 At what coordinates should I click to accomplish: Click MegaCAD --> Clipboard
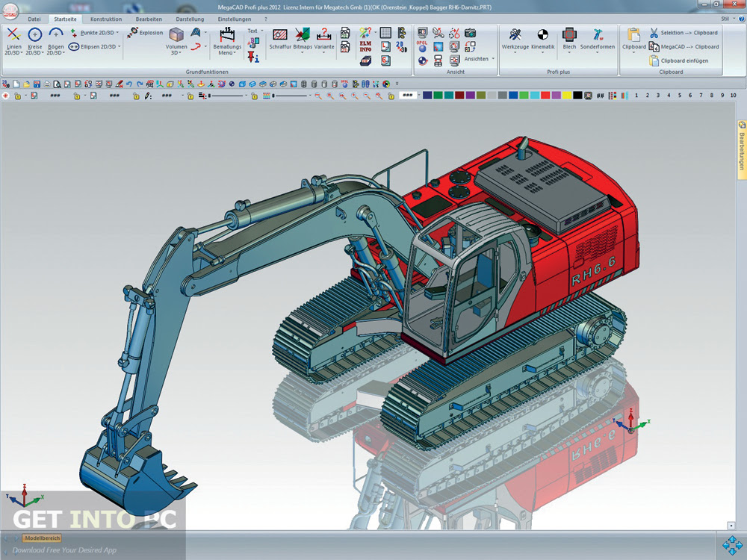pyautogui.click(x=684, y=46)
